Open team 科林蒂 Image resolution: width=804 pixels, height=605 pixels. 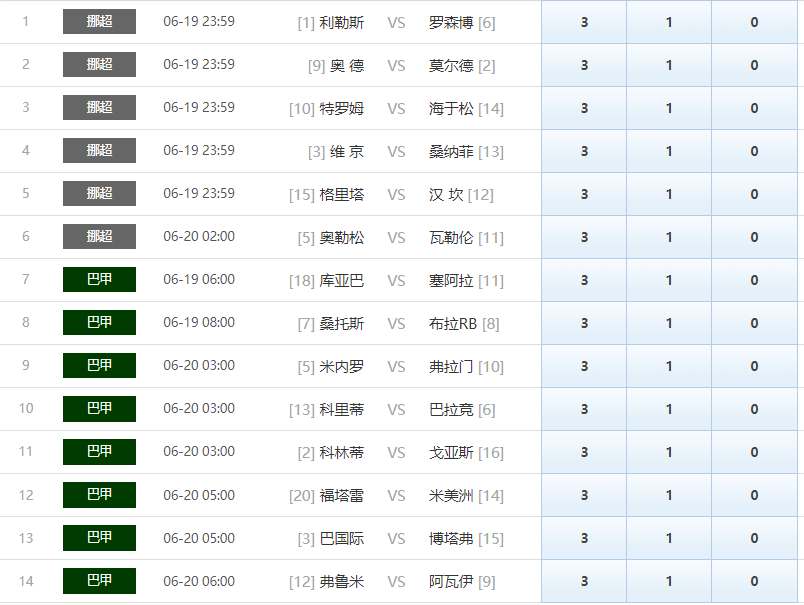pos(341,453)
